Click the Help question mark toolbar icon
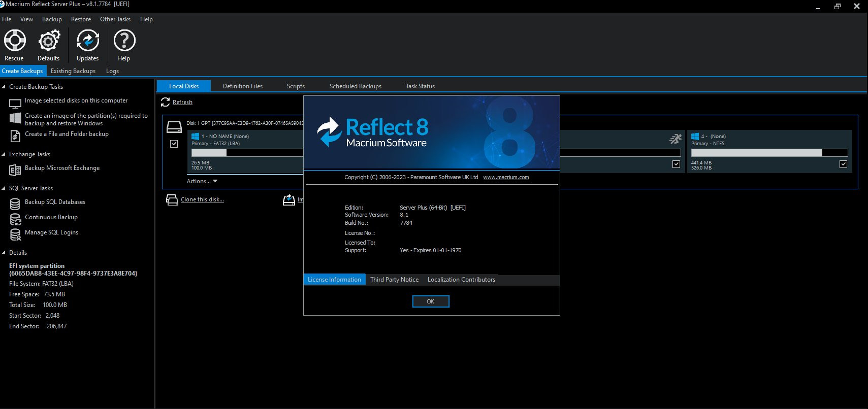Screen dimensions: 868x409 point(124,41)
